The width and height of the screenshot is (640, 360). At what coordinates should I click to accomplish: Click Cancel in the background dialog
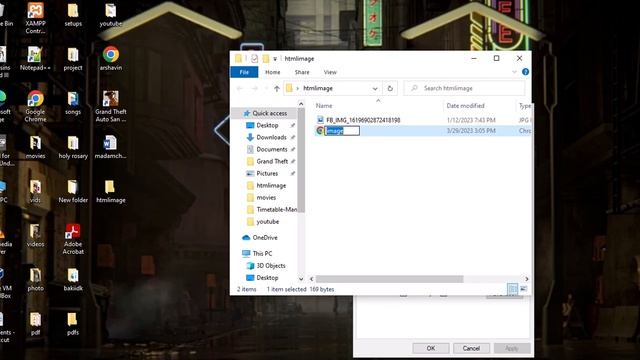[471, 348]
